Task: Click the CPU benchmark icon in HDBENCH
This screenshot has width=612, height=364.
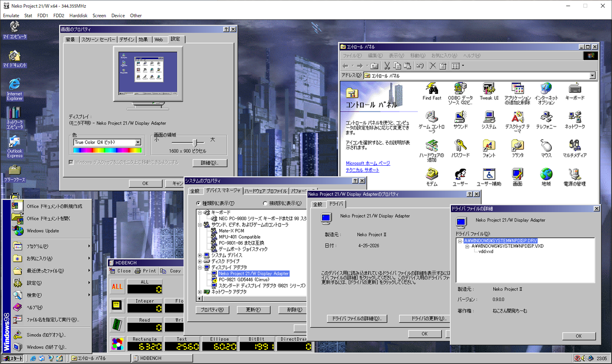Action: pos(117,306)
